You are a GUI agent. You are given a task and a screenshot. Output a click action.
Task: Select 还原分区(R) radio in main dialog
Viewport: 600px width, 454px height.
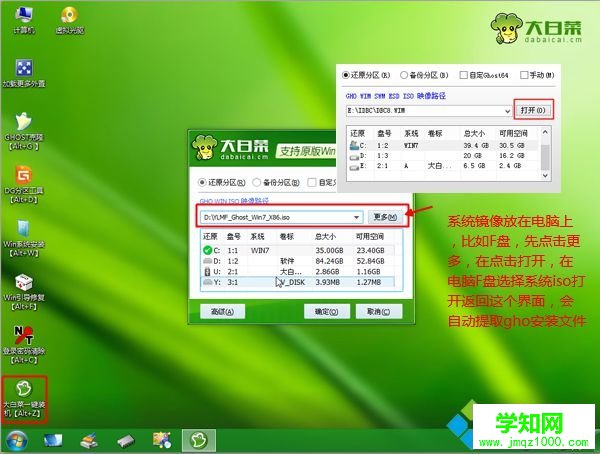click(202, 183)
